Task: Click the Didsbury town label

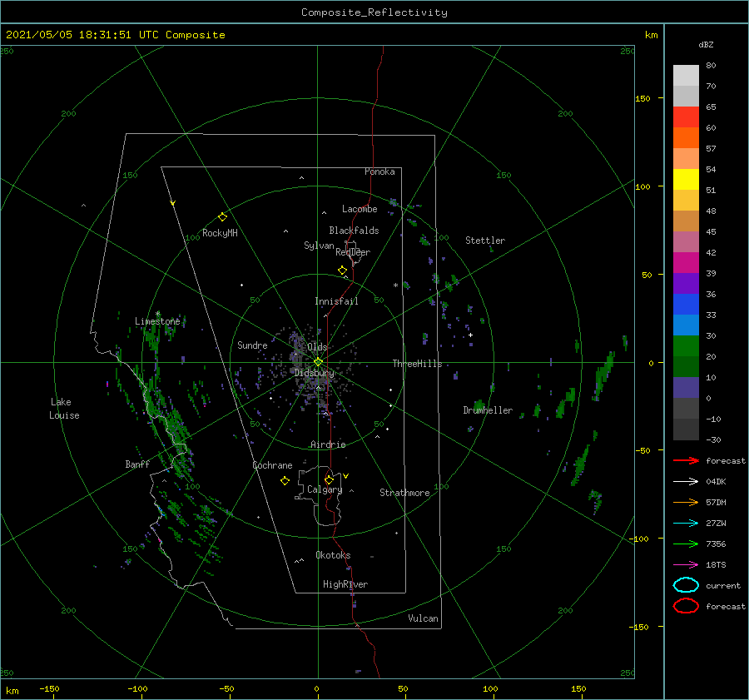Action: tap(315, 373)
